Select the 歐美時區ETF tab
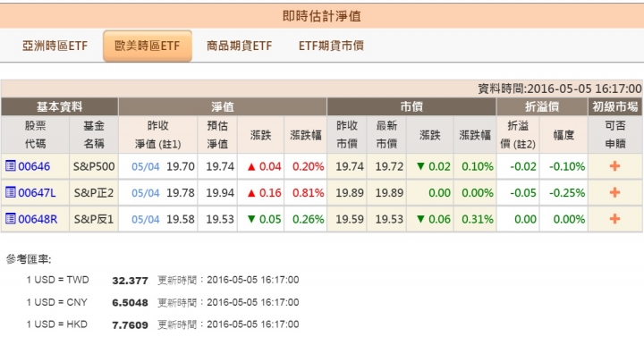The image size is (644, 337). click(148, 46)
